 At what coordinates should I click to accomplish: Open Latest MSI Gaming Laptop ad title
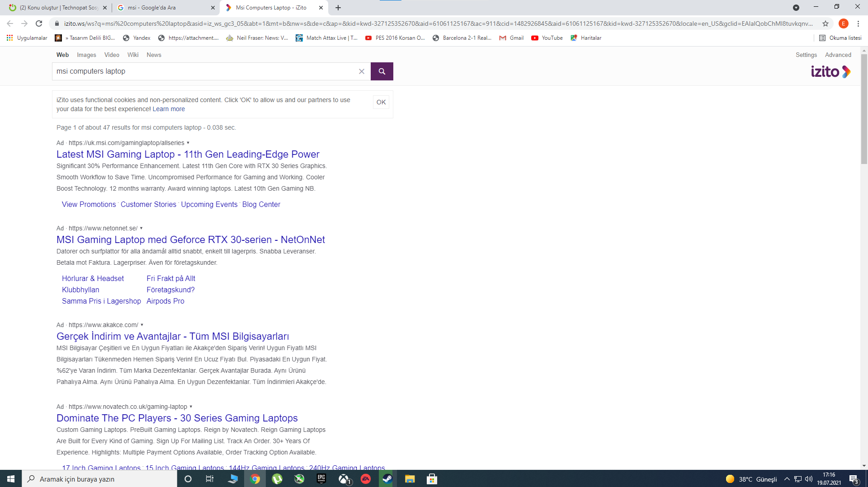[x=188, y=155]
